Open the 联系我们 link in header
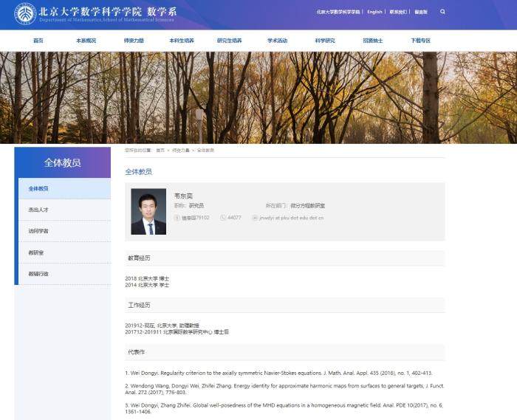The height and width of the screenshot is (420, 517). pos(397,12)
